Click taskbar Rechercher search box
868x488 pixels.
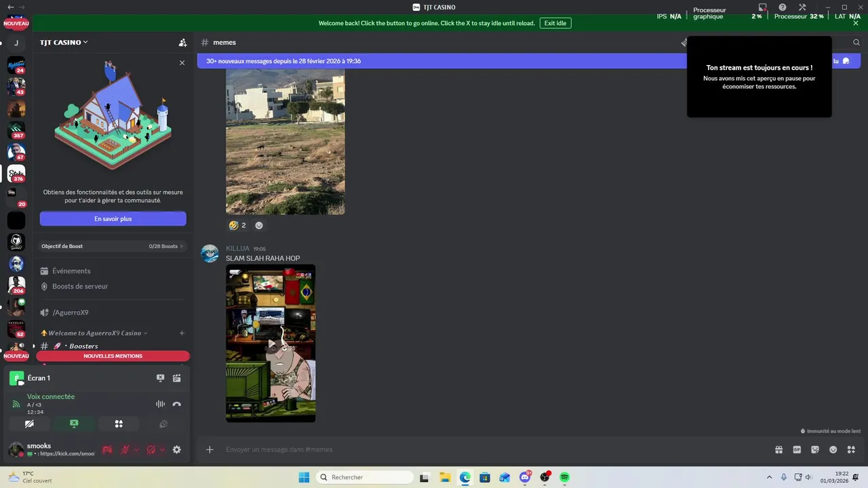pyautogui.click(x=365, y=477)
